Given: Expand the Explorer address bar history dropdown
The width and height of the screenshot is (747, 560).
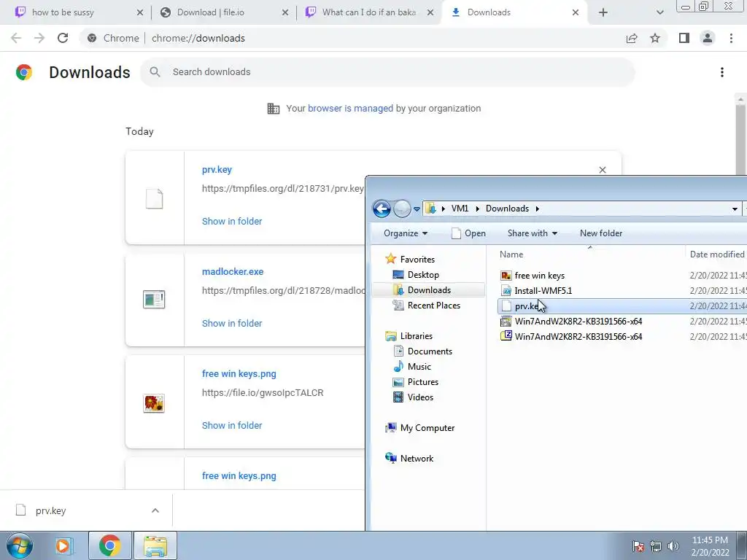Looking at the screenshot, I should click(x=735, y=209).
